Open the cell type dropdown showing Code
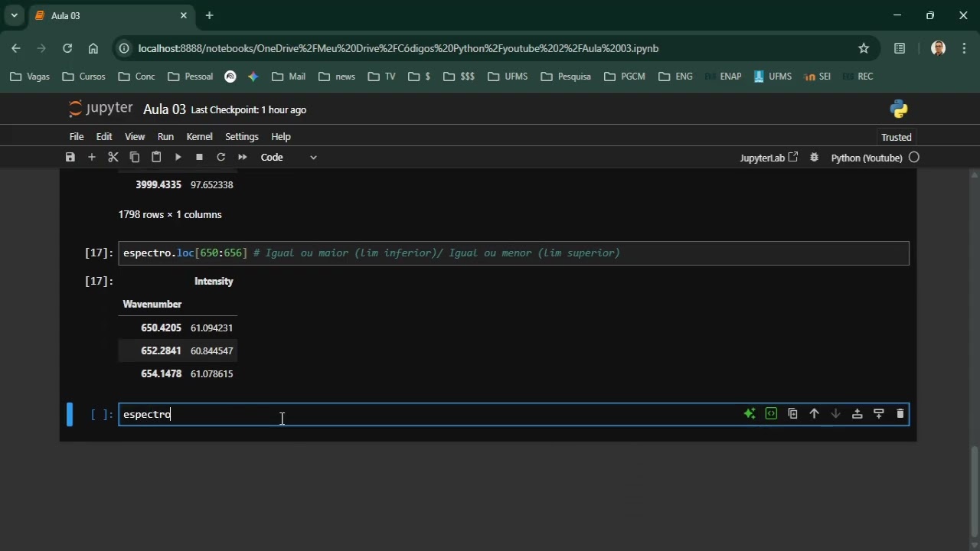This screenshot has height=551, width=980. tap(289, 157)
